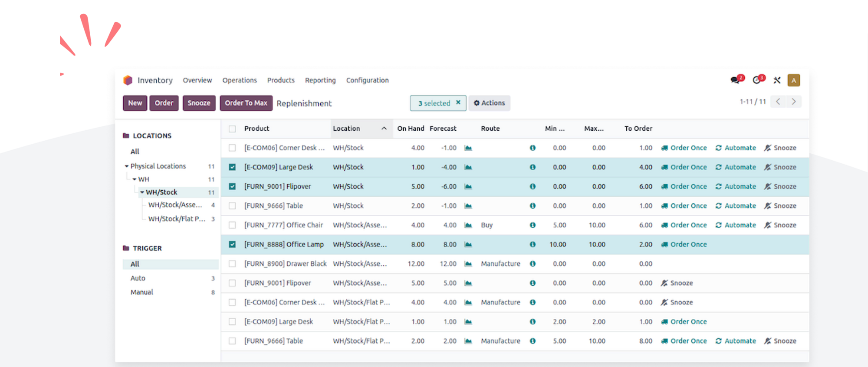Click the Inventory app title
868x367 pixels.
[155, 80]
